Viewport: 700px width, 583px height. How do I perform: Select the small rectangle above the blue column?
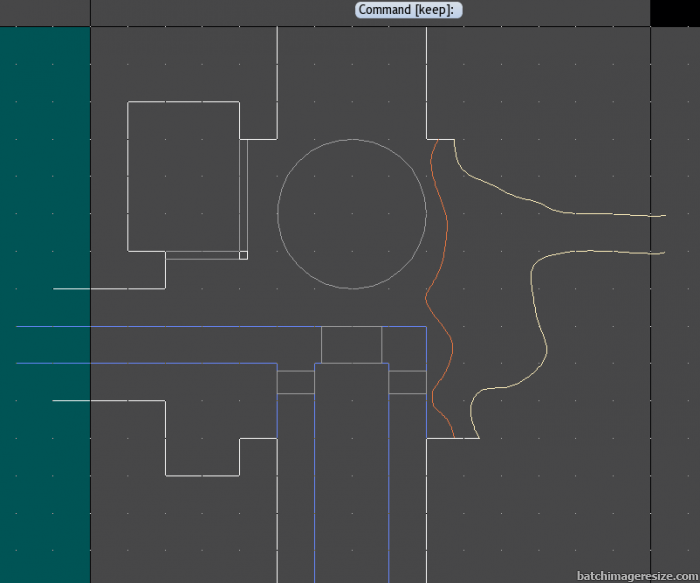tap(351, 344)
